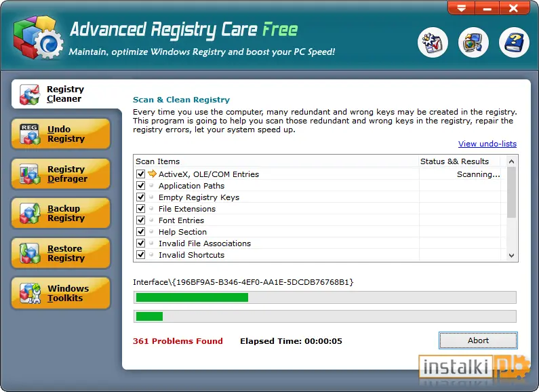Go to Restore Registry section
This screenshot has height=392, width=539.
[x=61, y=253]
